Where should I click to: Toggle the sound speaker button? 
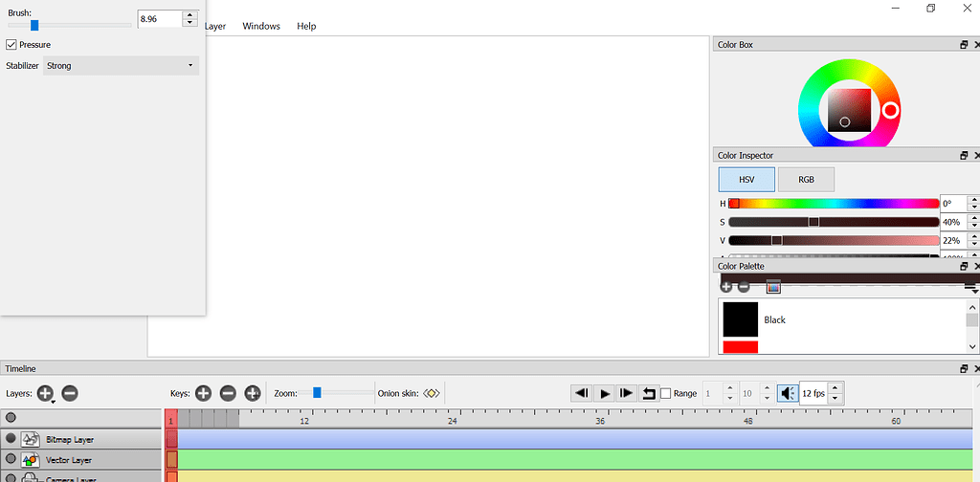point(788,393)
